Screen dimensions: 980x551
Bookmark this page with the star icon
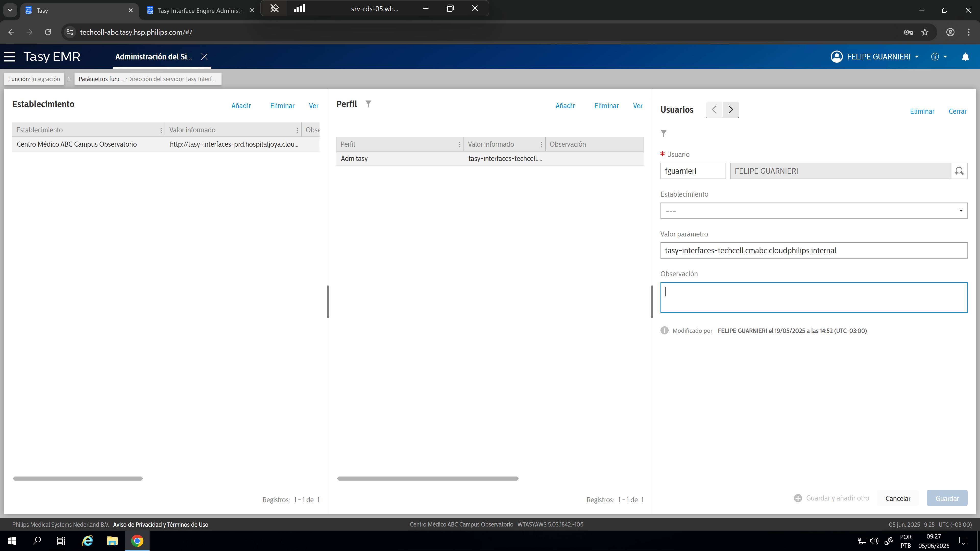(925, 32)
